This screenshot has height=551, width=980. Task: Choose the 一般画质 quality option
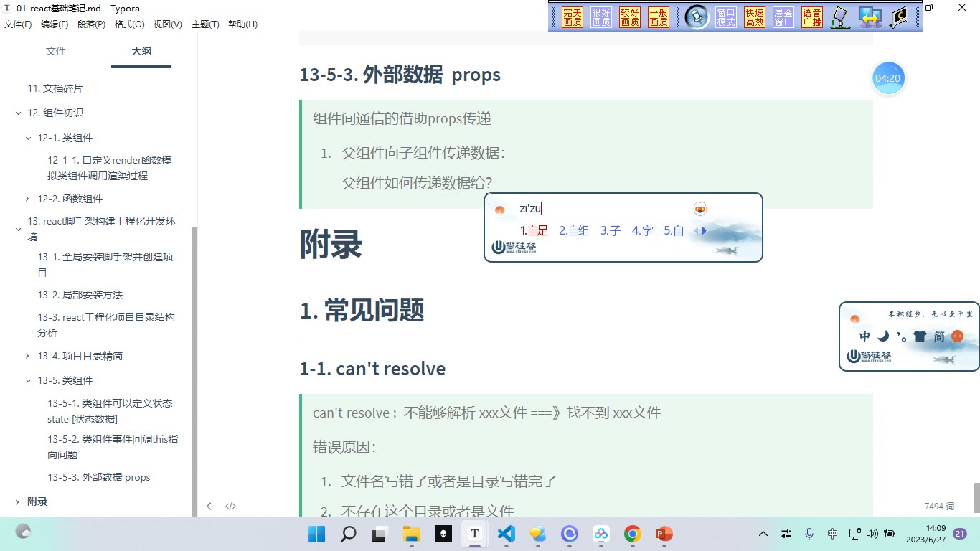[x=659, y=17]
